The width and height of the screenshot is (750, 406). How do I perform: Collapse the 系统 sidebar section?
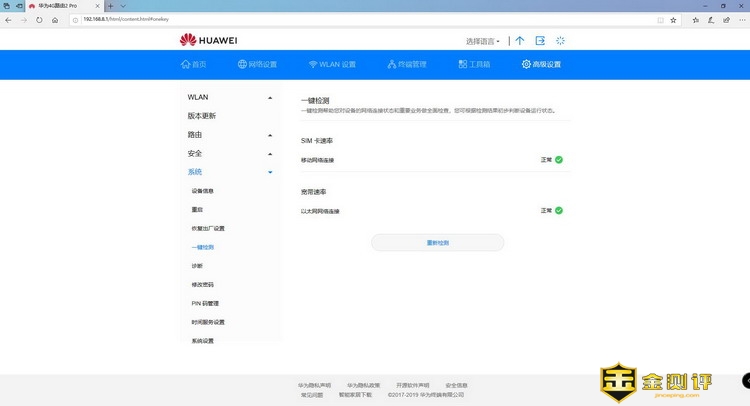229,172
